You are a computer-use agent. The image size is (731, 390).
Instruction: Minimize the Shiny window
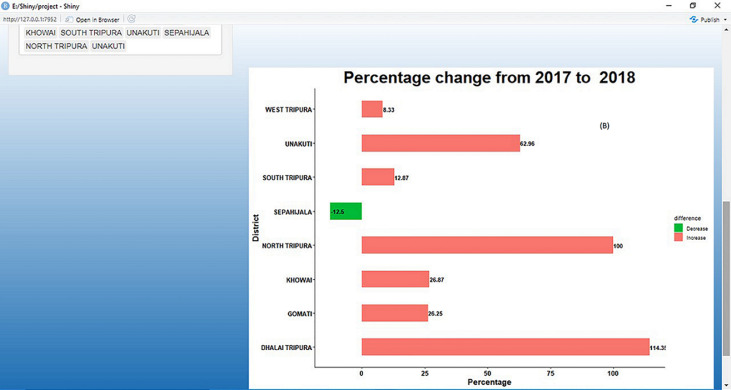669,6
